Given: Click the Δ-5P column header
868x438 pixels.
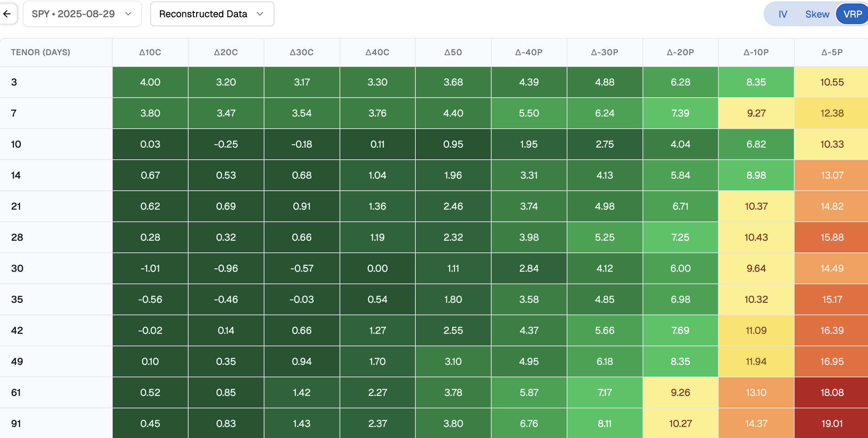Looking at the screenshot, I should 831,52.
